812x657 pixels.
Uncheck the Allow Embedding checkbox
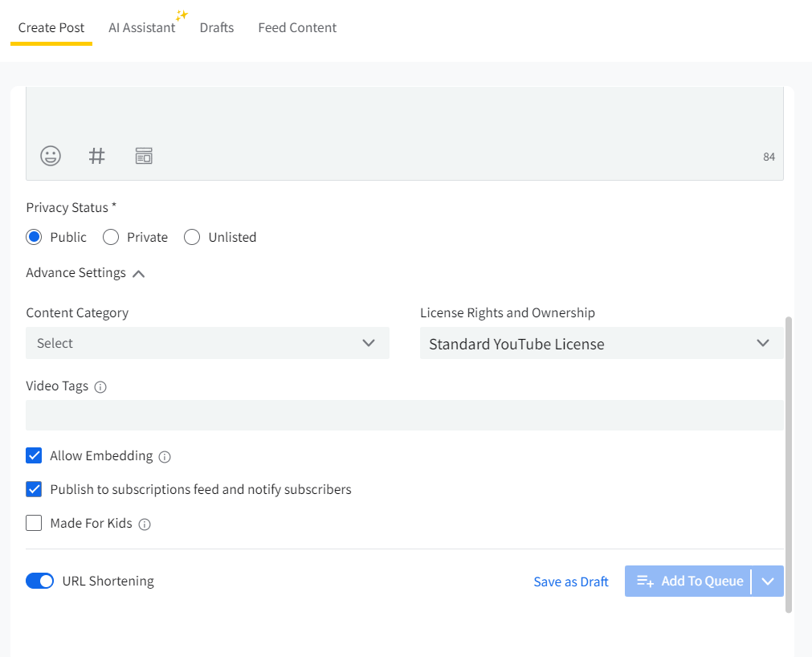pyautogui.click(x=34, y=456)
